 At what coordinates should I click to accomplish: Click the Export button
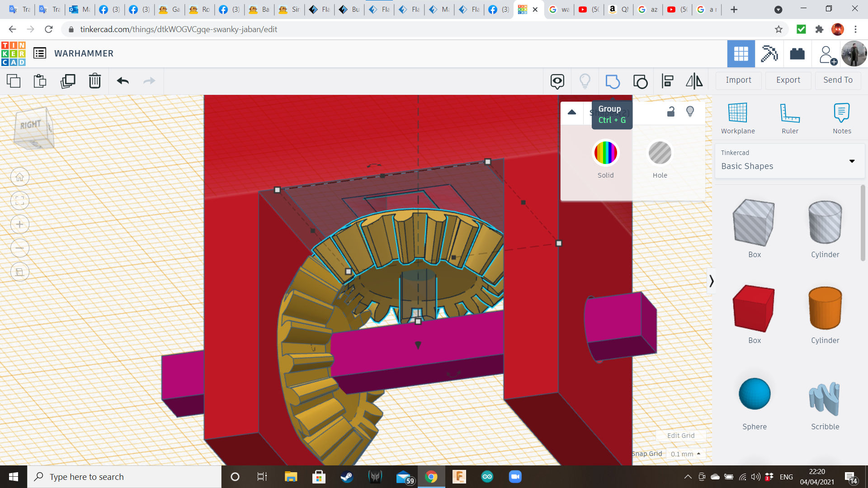point(788,80)
